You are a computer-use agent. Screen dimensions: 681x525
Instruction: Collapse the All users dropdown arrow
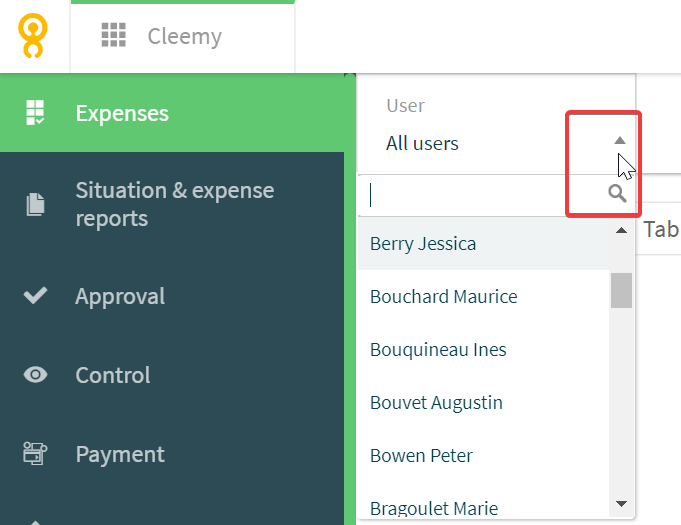pos(620,140)
